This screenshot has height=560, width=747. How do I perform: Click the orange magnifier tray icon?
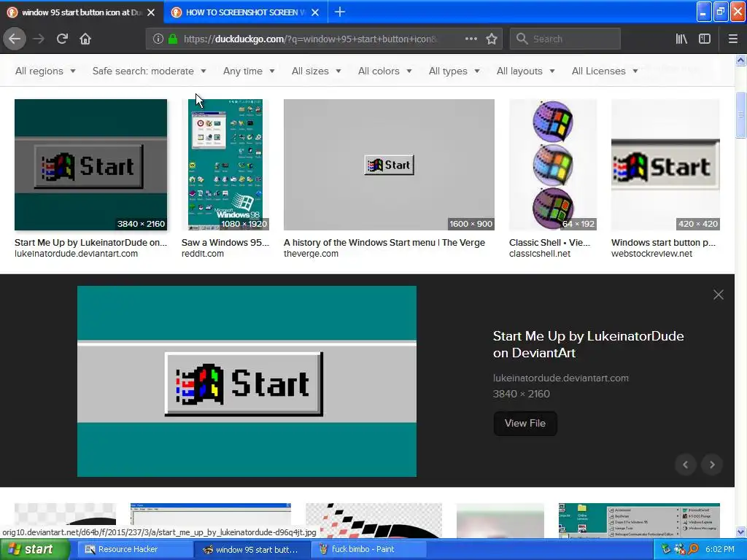tap(693, 550)
